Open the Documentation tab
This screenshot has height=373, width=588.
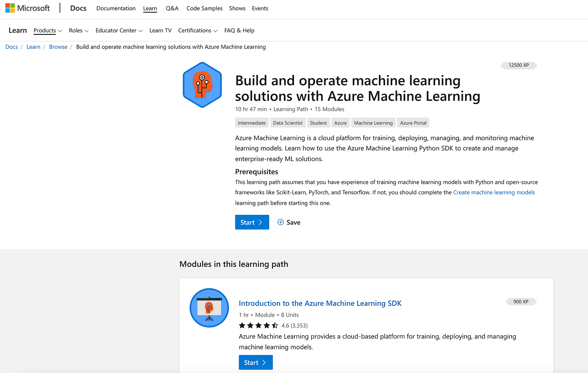pos(116,8)
